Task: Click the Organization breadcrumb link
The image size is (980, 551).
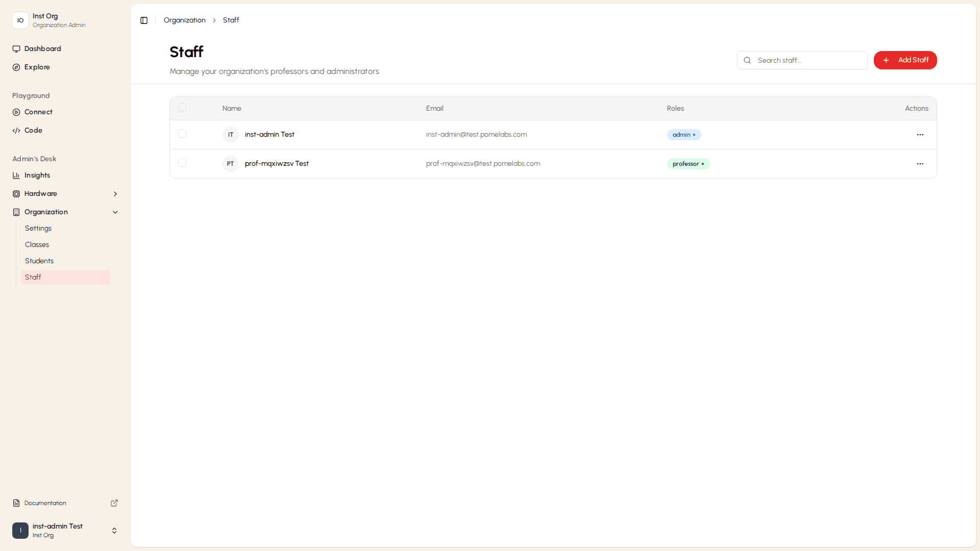Action: click(184, 20)
